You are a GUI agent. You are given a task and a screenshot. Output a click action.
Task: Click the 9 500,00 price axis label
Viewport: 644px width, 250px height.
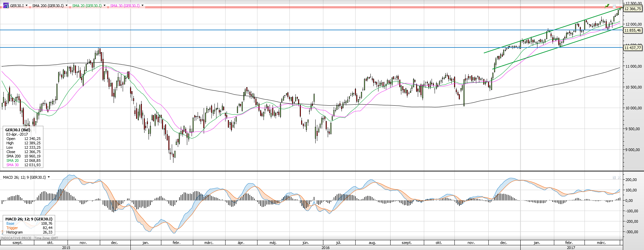[633, 129]
